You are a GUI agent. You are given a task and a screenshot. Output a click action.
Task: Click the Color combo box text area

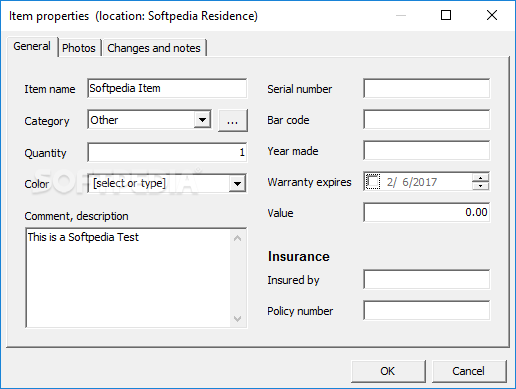[x=159, y=183]
